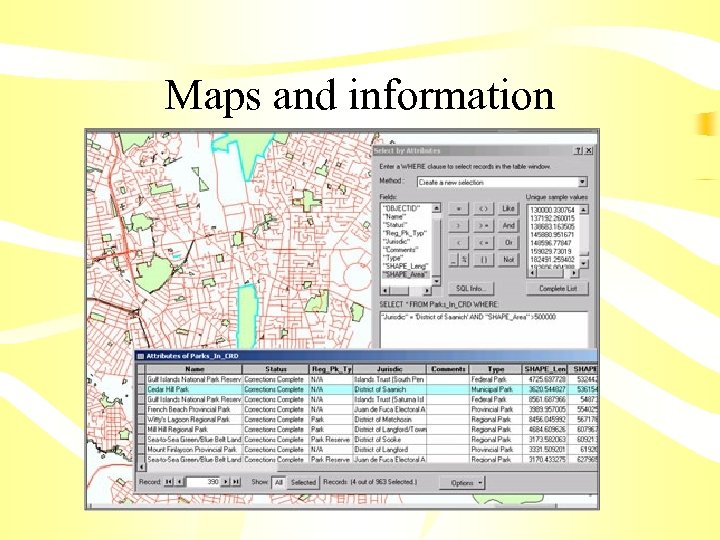Click the Type column header
Screen dimensions: 720x540
click(x=496, y=369)
